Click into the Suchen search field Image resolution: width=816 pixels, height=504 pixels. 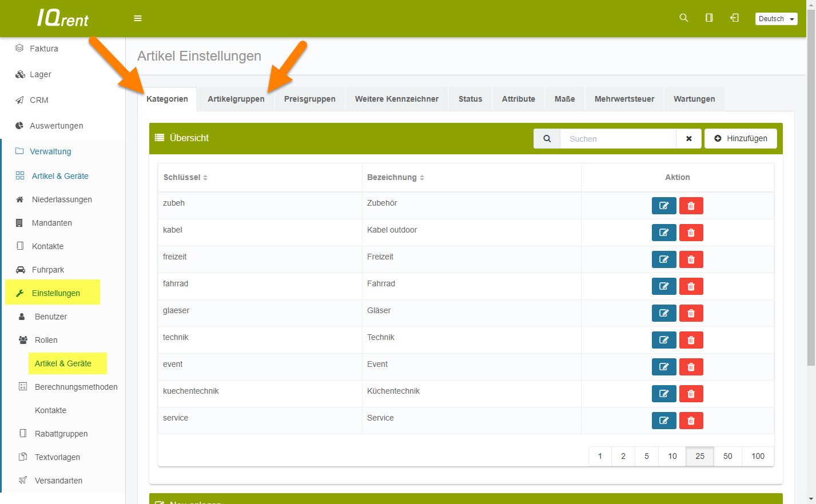618,138
